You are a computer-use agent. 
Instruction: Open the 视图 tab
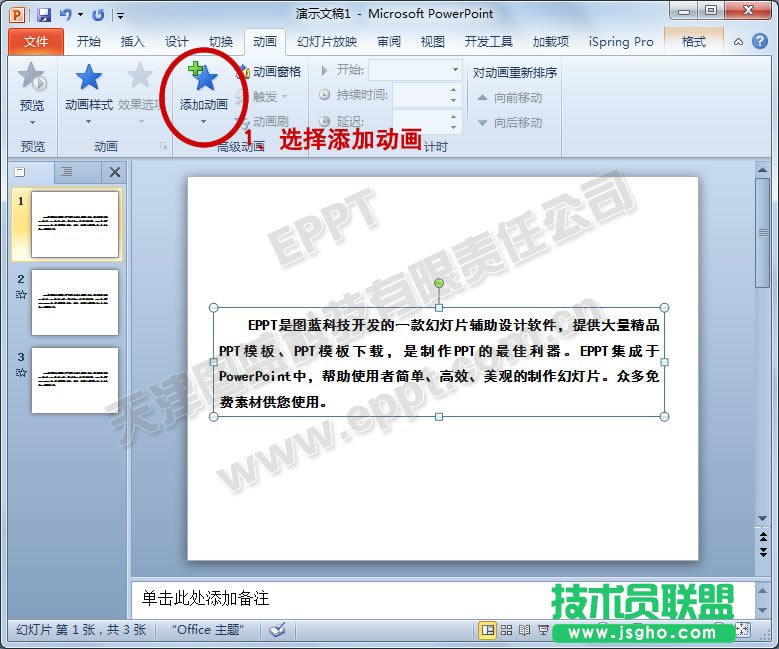(x=433, y=41)
